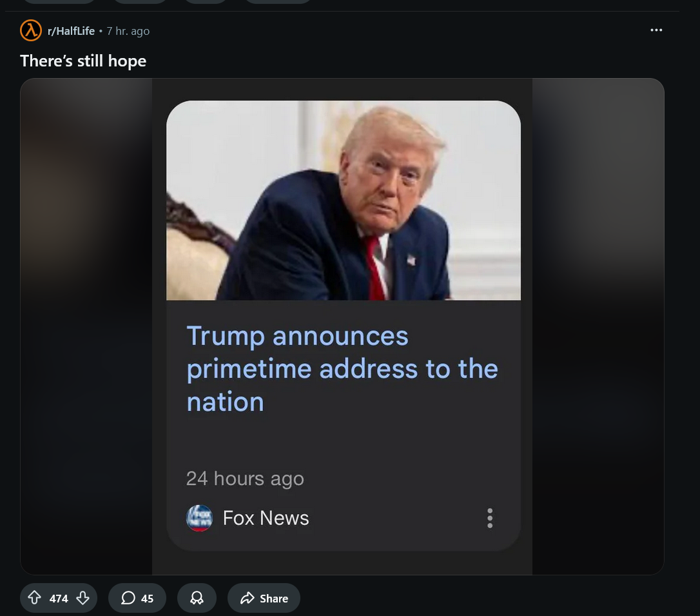Click the 474 vote count
The image size is (700, 616).
(59, 599)
